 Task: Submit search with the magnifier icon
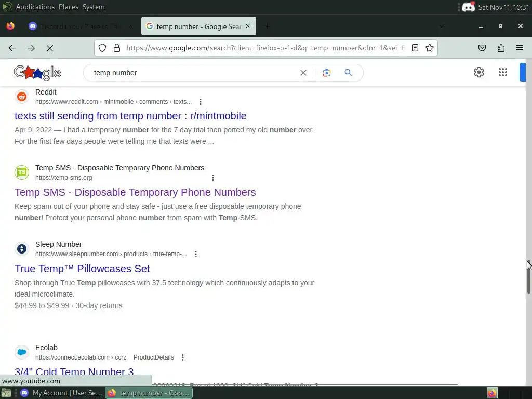click(x=348, y=73)
